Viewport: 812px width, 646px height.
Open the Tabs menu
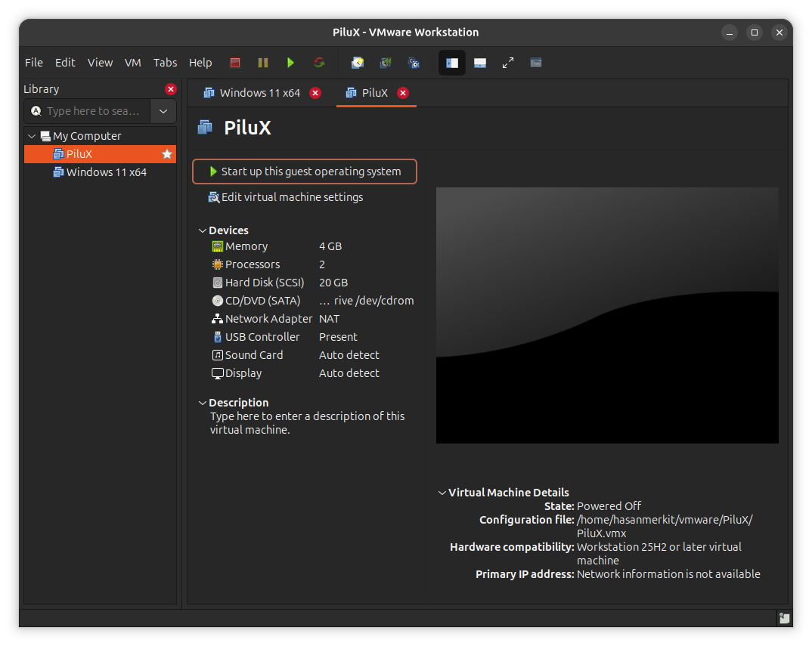point(165,63)
